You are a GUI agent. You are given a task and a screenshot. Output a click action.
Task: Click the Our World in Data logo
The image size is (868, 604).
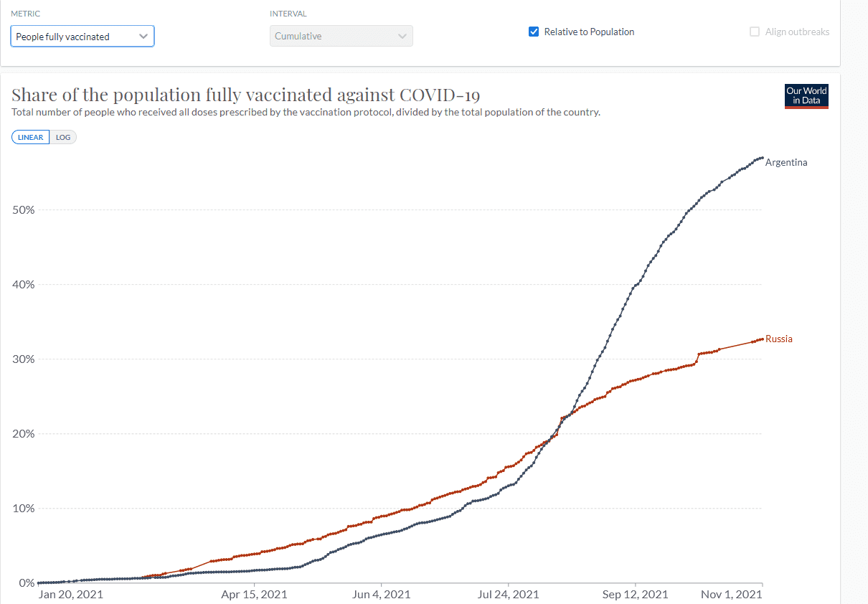(806, 96)
